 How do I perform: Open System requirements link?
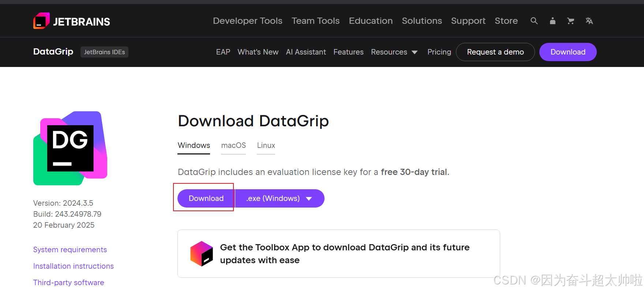[70, 250]
